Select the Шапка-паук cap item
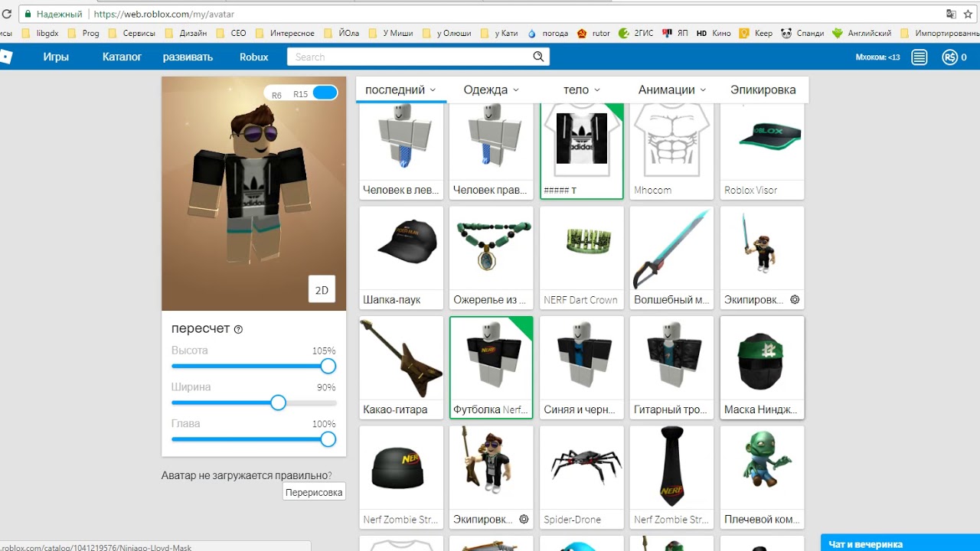The image size is (980, 551). (401, 257)
